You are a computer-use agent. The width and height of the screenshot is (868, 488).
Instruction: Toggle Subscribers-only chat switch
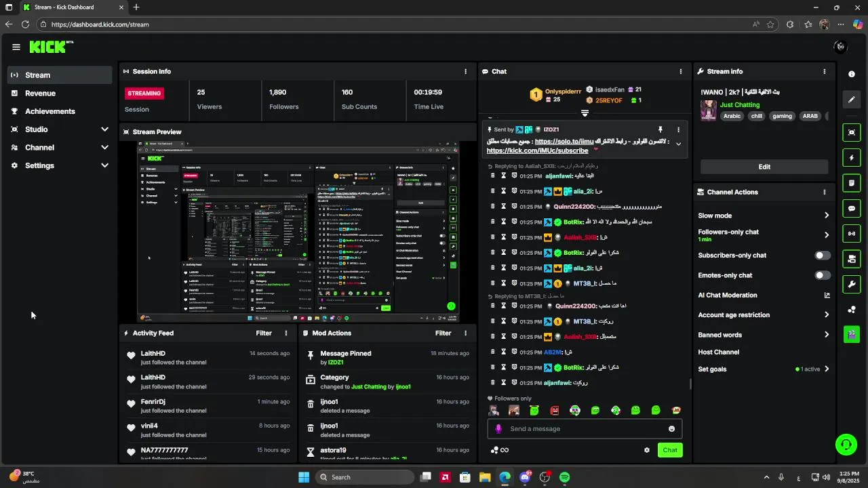point(823,256)
